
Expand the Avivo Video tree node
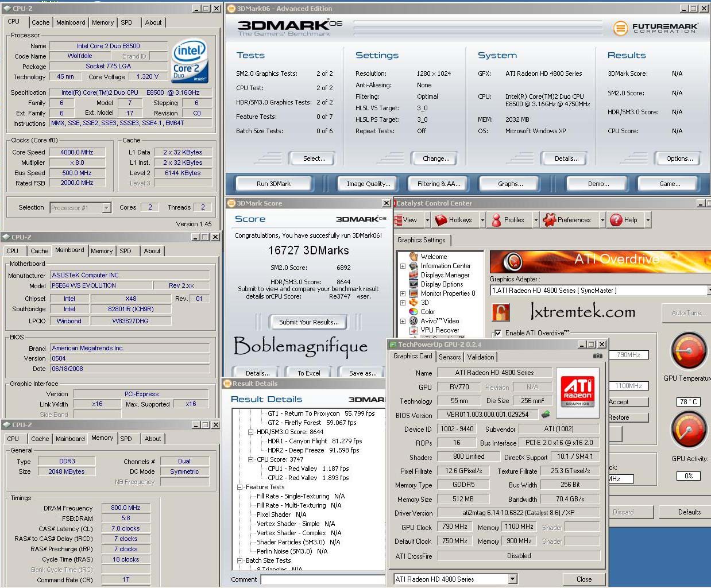403,321
